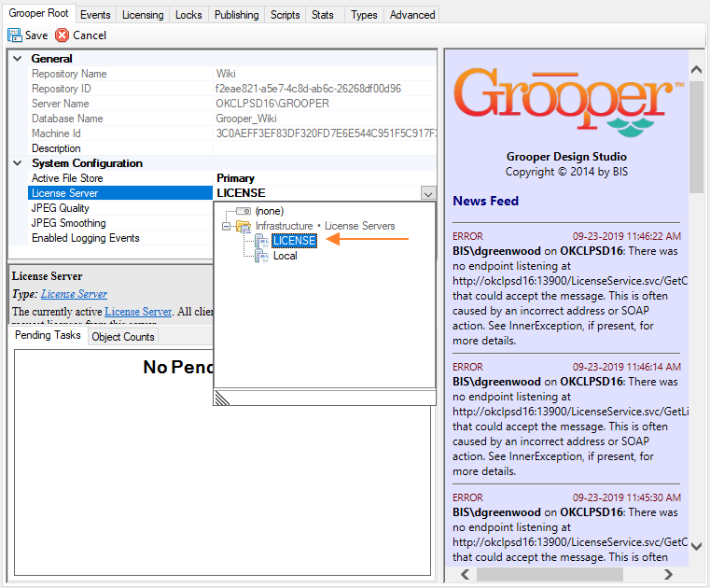Choose (none) in the dropdown tree
The image size is (710, 588).
point(270,211)
